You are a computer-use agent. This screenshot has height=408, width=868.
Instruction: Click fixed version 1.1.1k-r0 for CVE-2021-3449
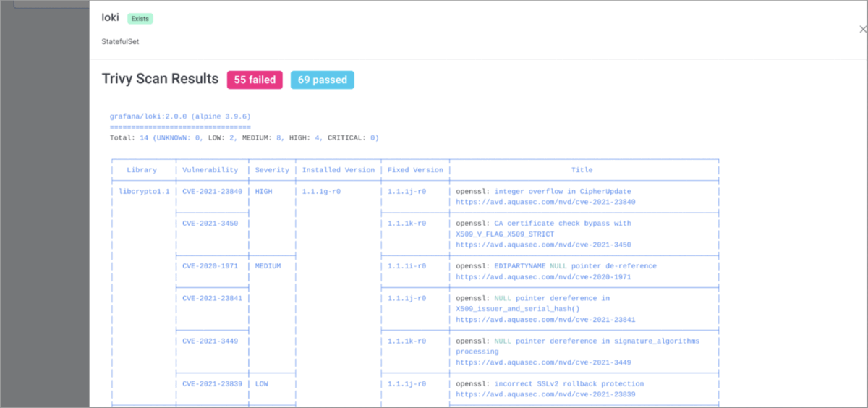click(x=407, y=341)
